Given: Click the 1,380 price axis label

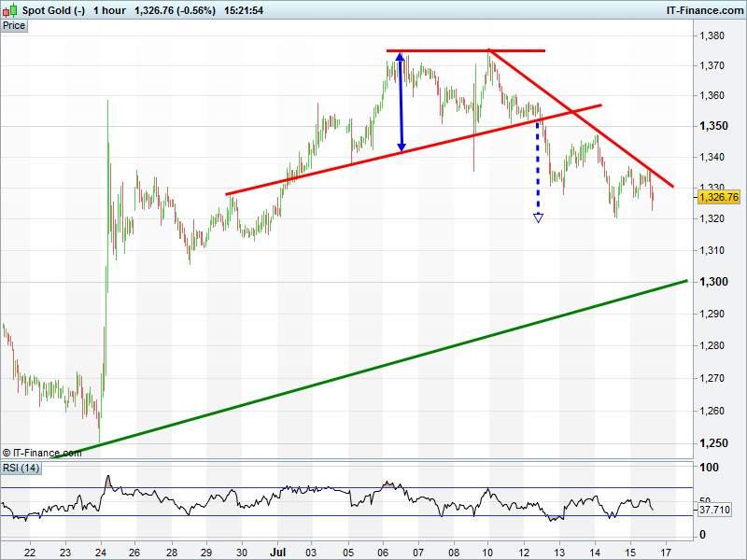Looking at the screenshot, I should tap(712, 35).
